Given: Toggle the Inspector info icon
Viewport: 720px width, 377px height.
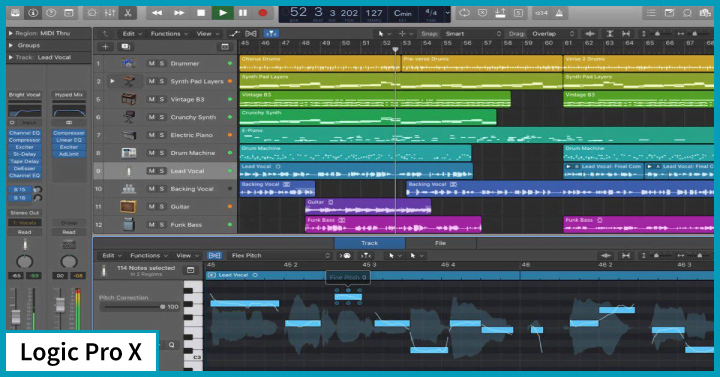Looking at the screenshot, I should [x=33, y=13].
